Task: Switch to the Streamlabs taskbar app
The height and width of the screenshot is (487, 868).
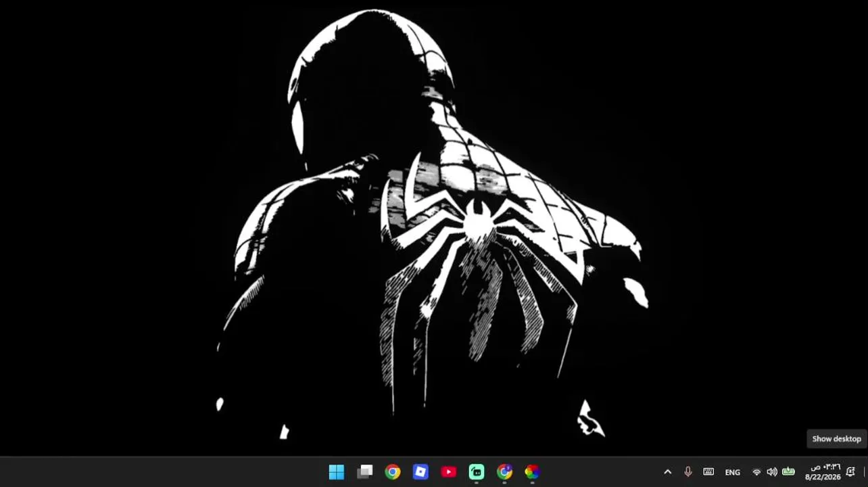Action: pos(477,472)
